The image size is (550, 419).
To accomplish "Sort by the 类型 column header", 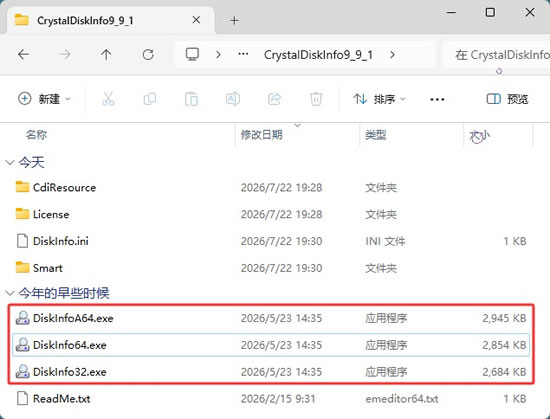I will coord(376,134).
